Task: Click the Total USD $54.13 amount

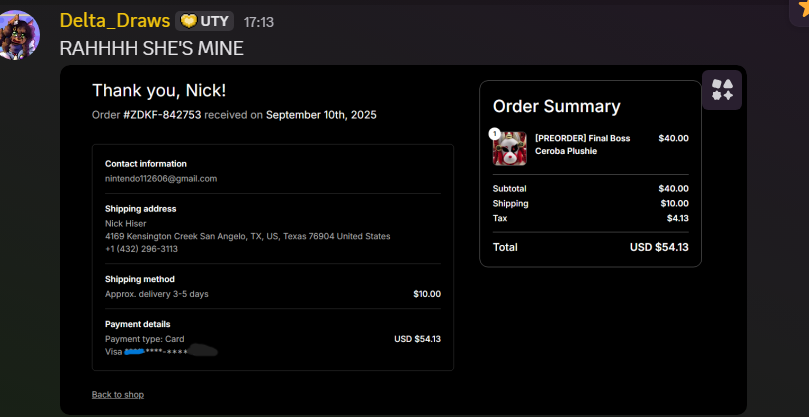Action: (658, 247)
